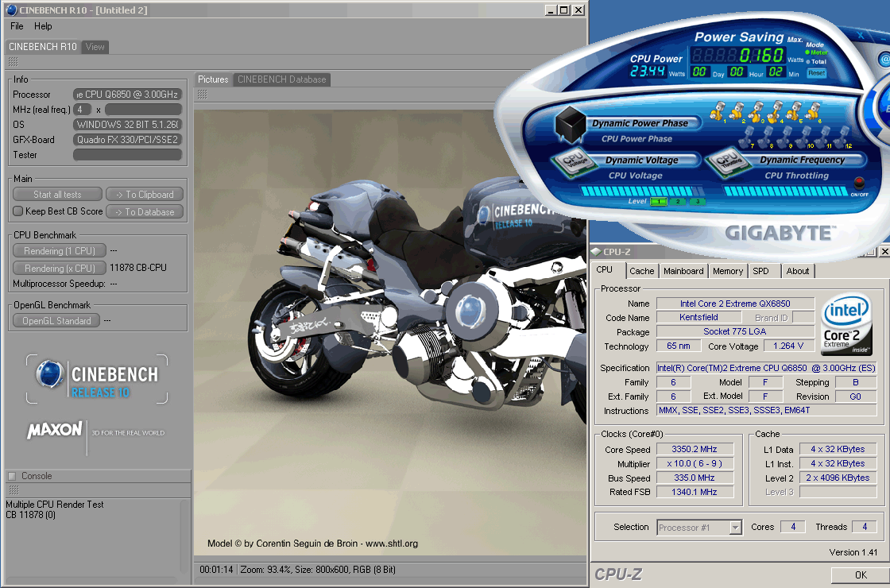
Task: Select the Total mode radio option
Action: (808, 61)
